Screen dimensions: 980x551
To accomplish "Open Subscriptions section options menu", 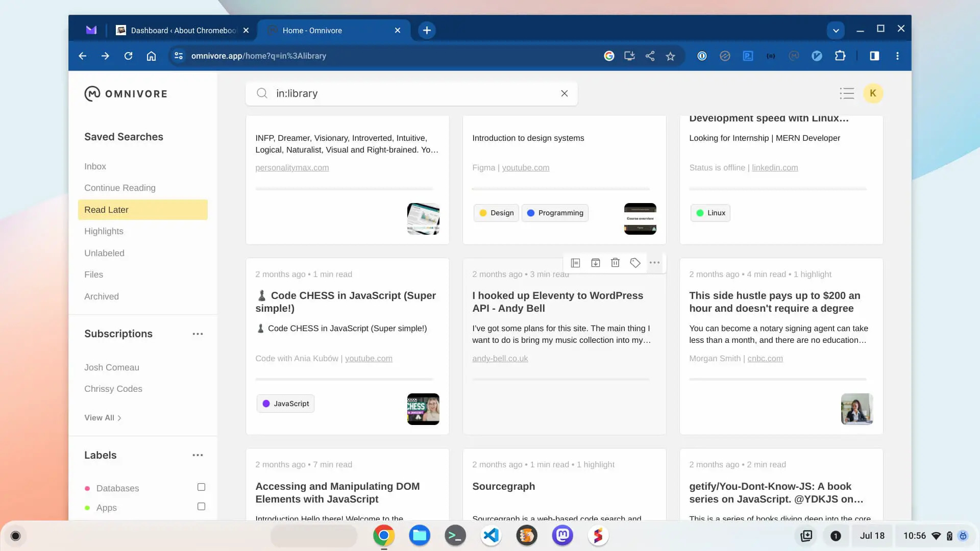I will 198,334.
